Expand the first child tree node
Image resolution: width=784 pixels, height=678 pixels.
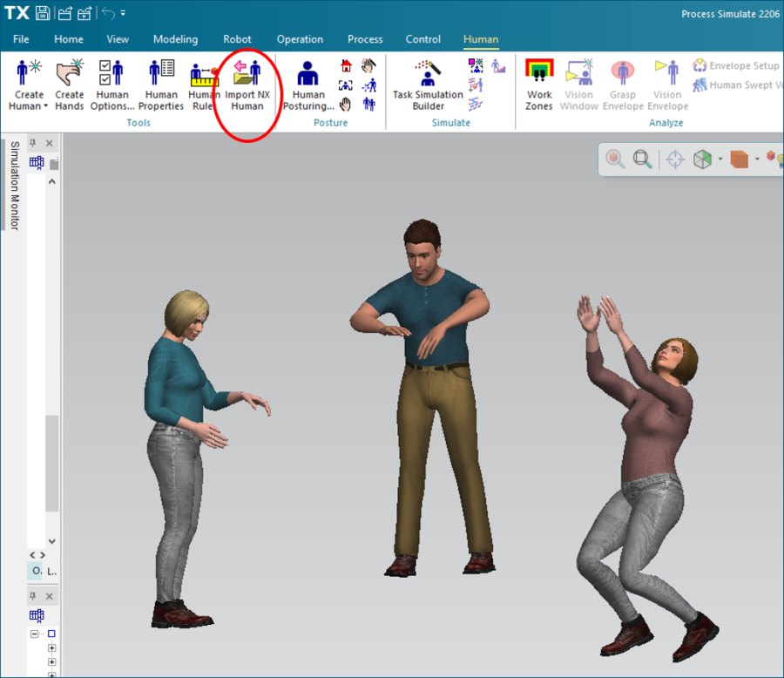point(51,648)
